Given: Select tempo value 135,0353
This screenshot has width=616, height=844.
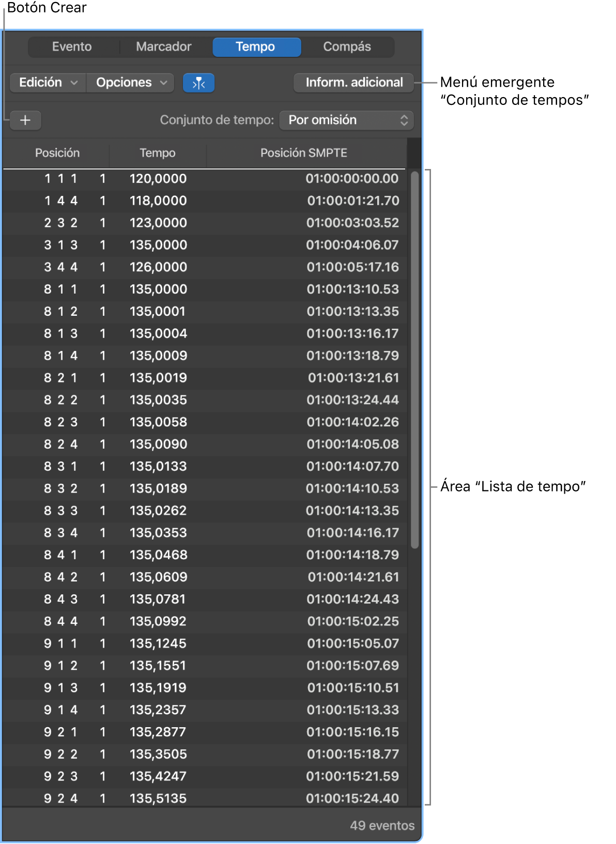Looking at the screenshot, I should point(158,533).
